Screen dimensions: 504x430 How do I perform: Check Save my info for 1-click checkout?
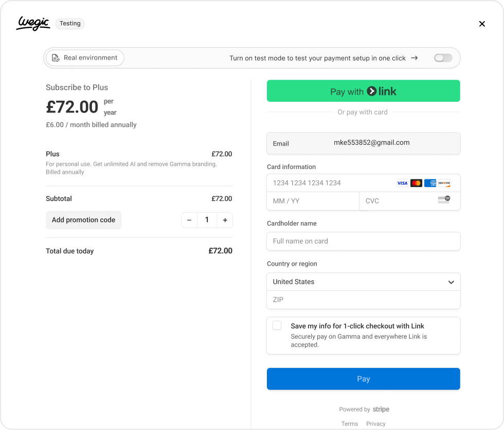tap(277, 325)
